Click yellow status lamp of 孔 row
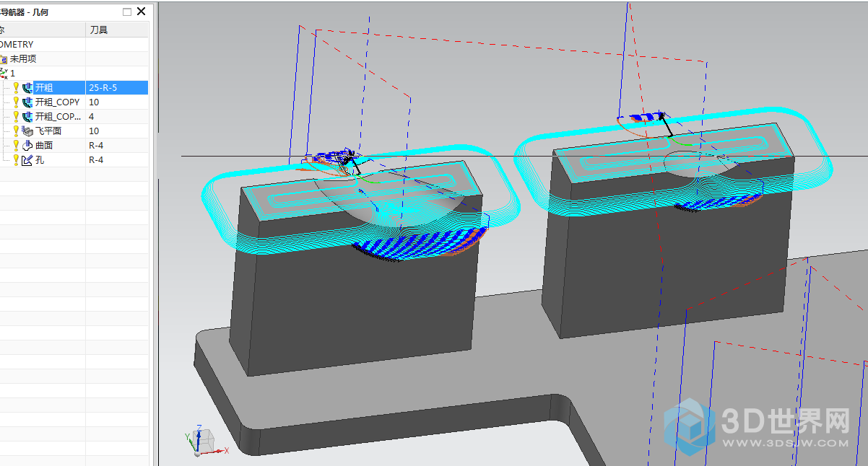Viewport: 868px width, 466px height. 16,159
